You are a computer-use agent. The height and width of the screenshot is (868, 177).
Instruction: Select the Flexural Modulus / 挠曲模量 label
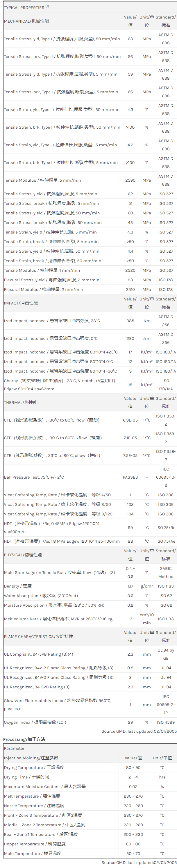(x=44, y=289)
